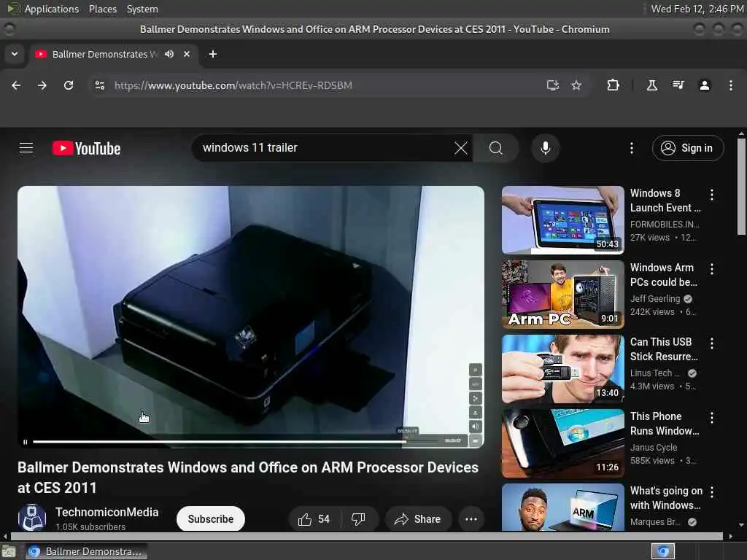747x560 pixels.
Task: Reload the YouTube page
Action: pos(69,85)
